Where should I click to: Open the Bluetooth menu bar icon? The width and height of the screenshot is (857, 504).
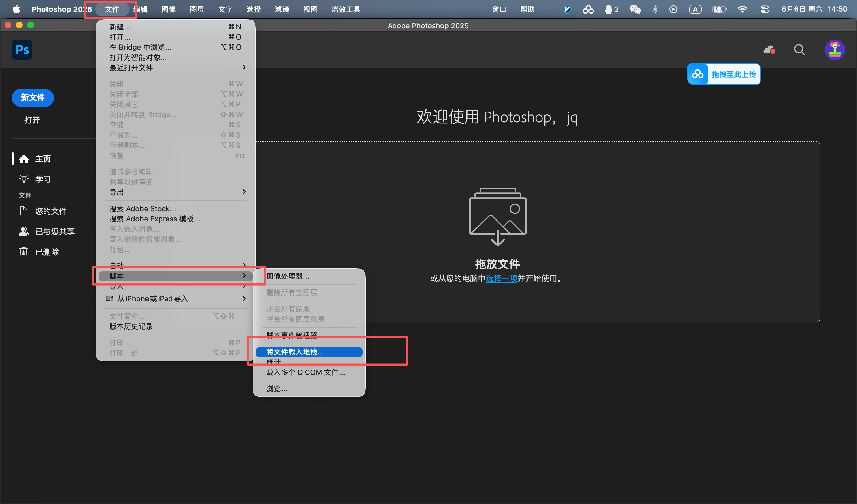click(655, 9)
